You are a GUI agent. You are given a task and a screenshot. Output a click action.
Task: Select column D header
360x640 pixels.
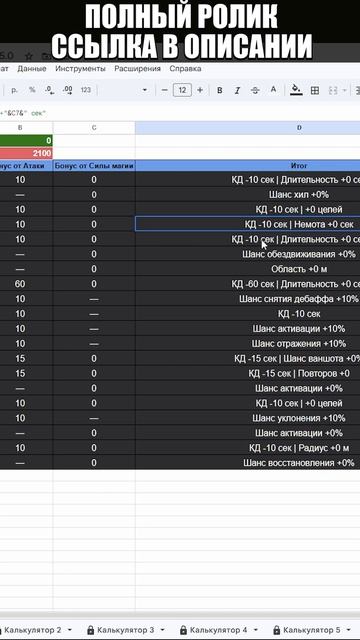point(248,128)
